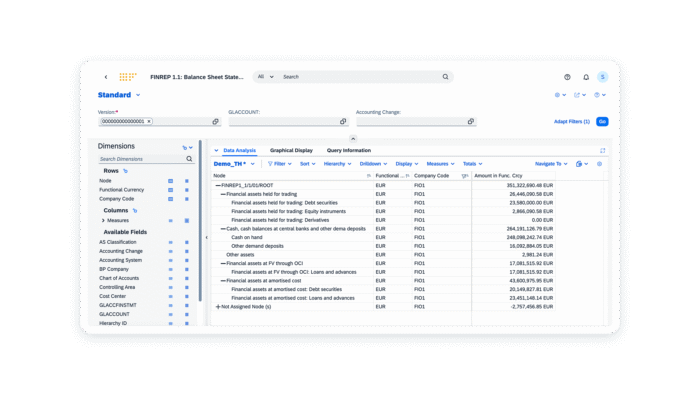Open Filter dropdown in table toolbar

coord(279,164)
